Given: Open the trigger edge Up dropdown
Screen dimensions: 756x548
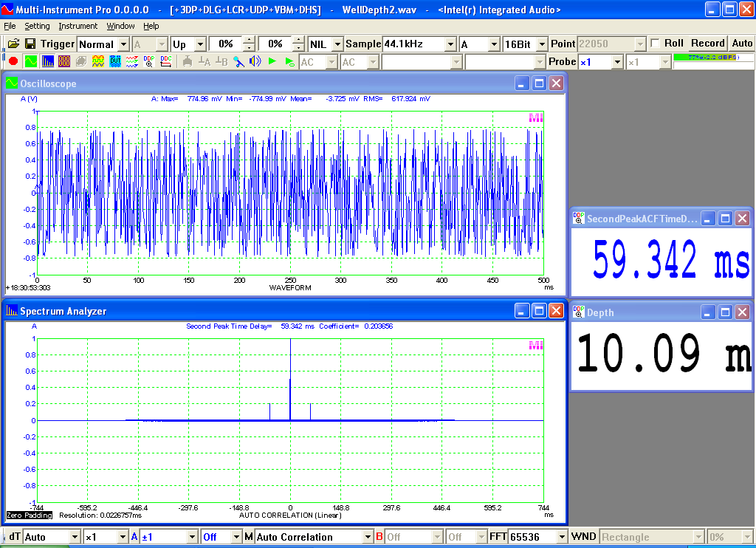Looking at the screenshot, I should pos(201,44).
